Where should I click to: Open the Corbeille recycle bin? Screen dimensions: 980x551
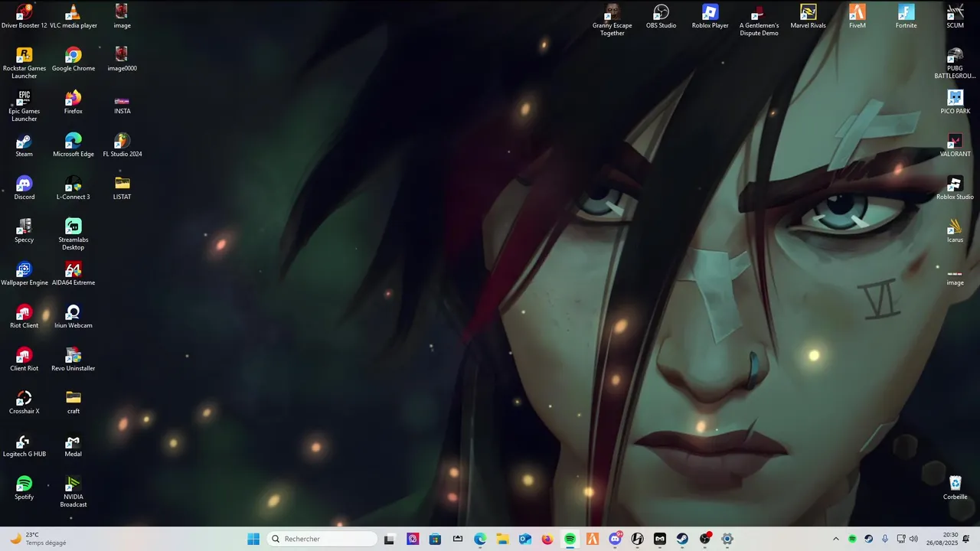point(955,487)
